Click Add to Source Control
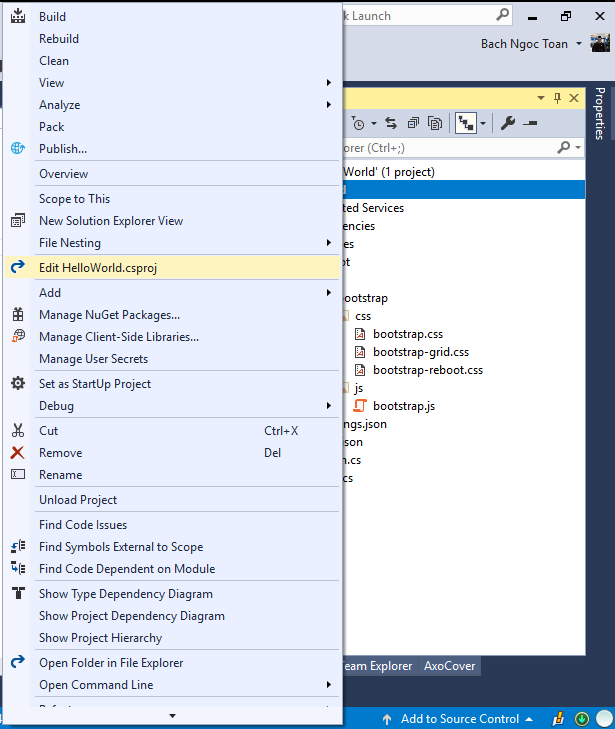The height and width of the screenshot is (729, 615). click(x=459, y=719)
